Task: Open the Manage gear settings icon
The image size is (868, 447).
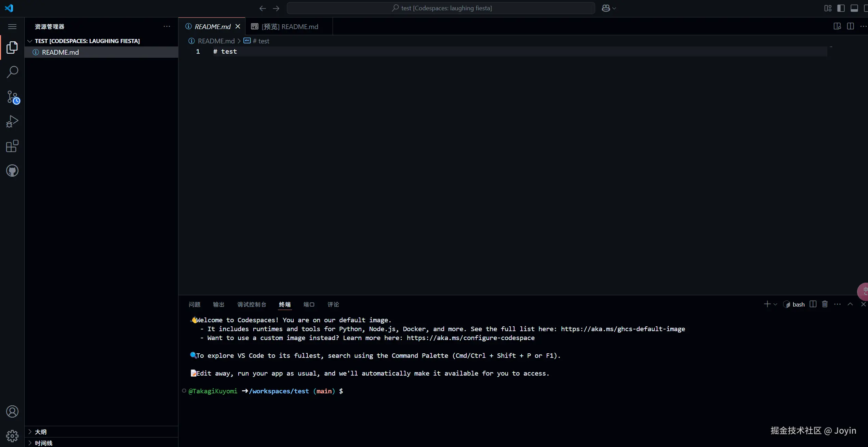Action: [12, 436]
